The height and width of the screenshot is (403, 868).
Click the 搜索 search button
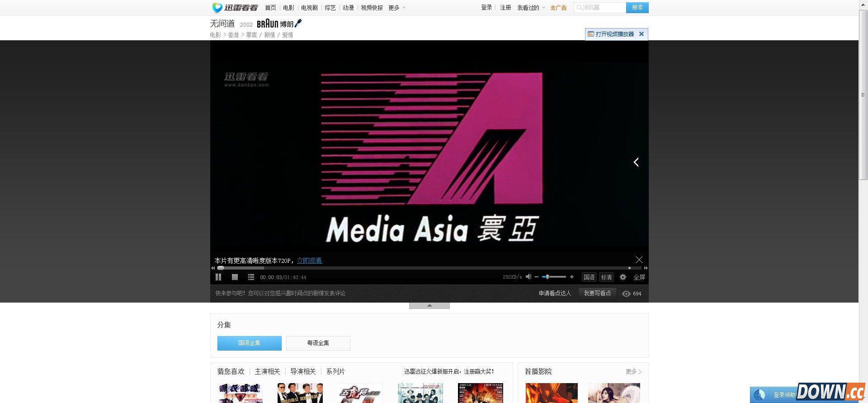tap(637, 8)
